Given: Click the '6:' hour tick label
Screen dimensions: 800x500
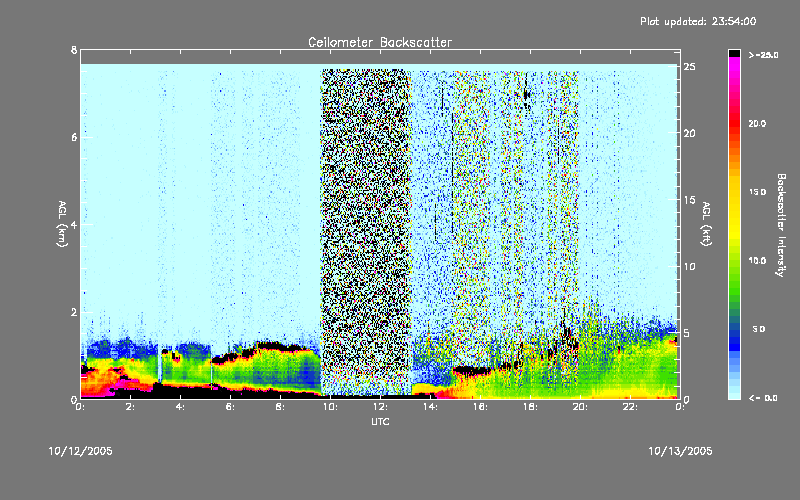Looking at the screenshot, I should 231,407.
